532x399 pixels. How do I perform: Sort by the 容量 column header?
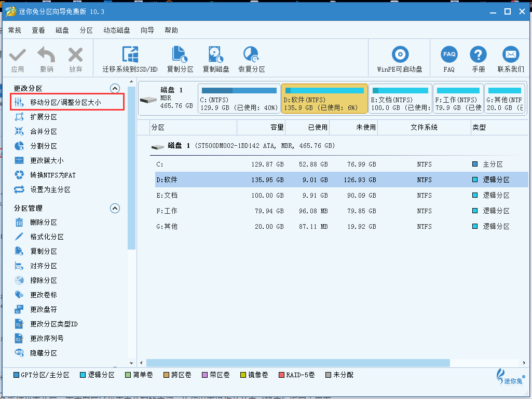[261, 128]
